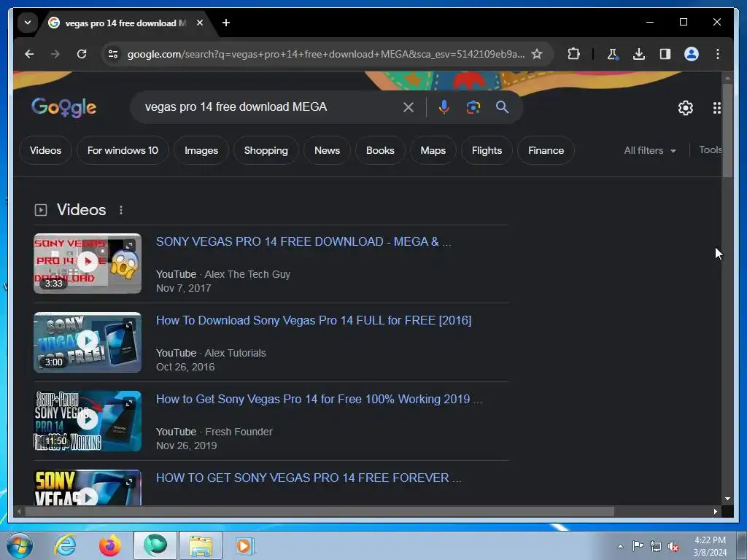Open Windows Media Player from taskbar

[x=246, y=545]
